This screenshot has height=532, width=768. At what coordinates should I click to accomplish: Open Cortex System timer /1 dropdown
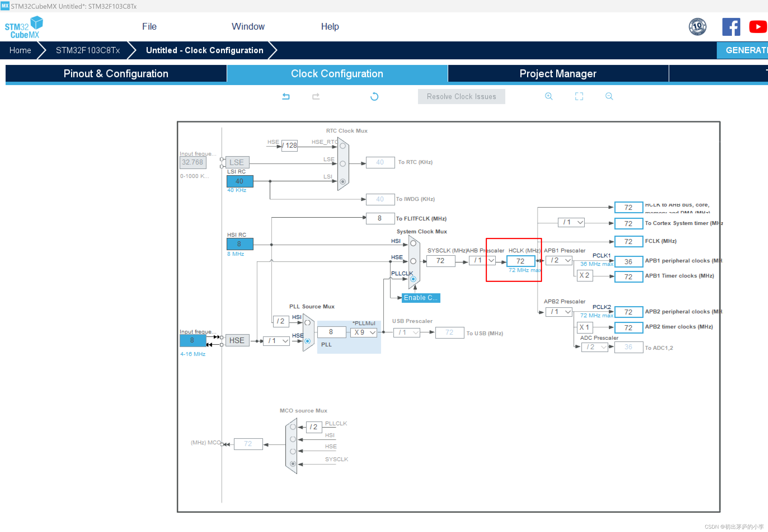571,222
